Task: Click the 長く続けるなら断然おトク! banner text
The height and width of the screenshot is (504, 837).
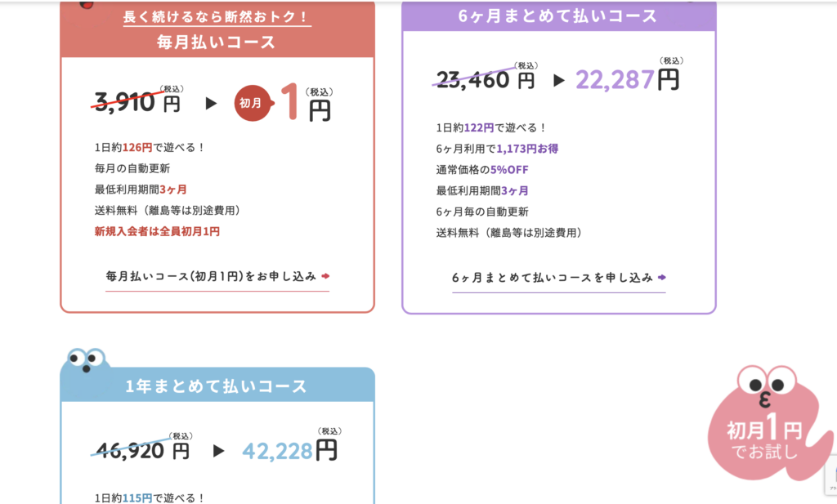Action: [x=217, y=16]
